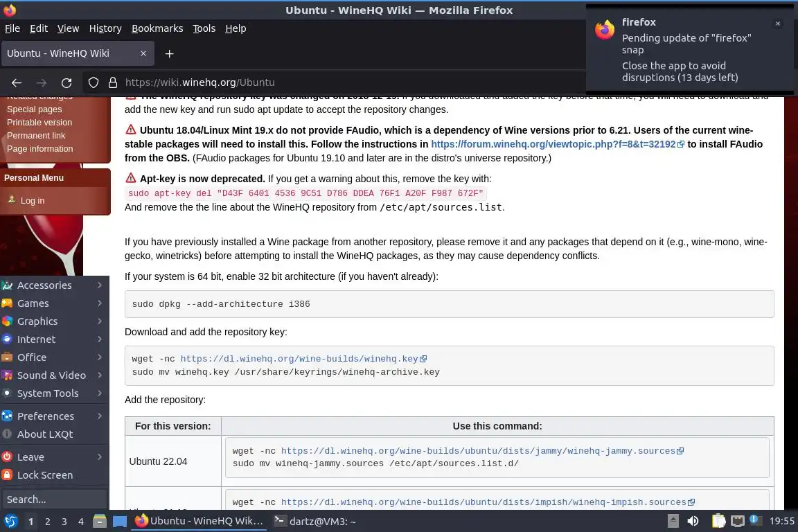Open Printable version sidebar link

[x=39, y=122]
